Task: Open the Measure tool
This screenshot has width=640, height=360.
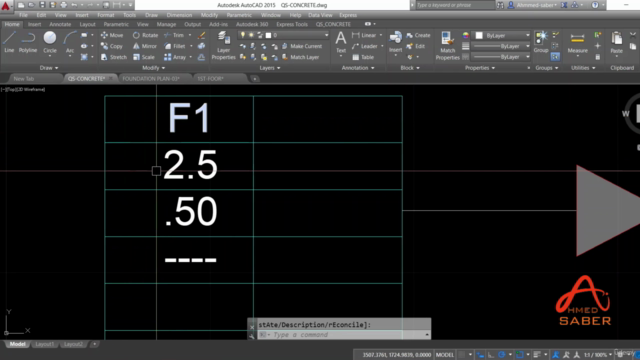Action: (578, 43)
